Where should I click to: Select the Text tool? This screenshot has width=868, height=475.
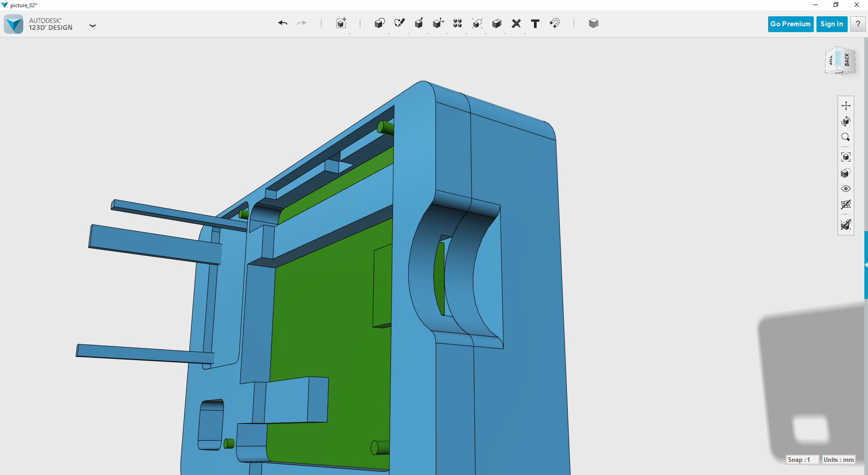[535, 23]
